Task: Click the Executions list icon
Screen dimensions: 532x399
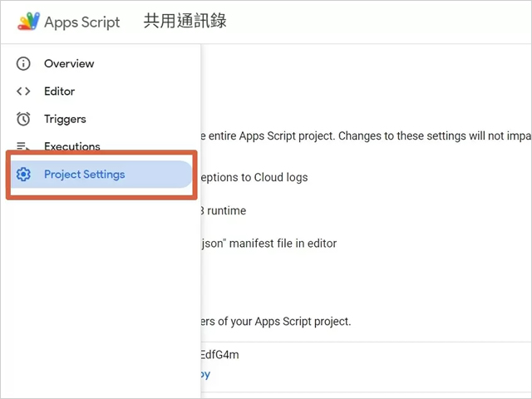Action: click(23, 147)
